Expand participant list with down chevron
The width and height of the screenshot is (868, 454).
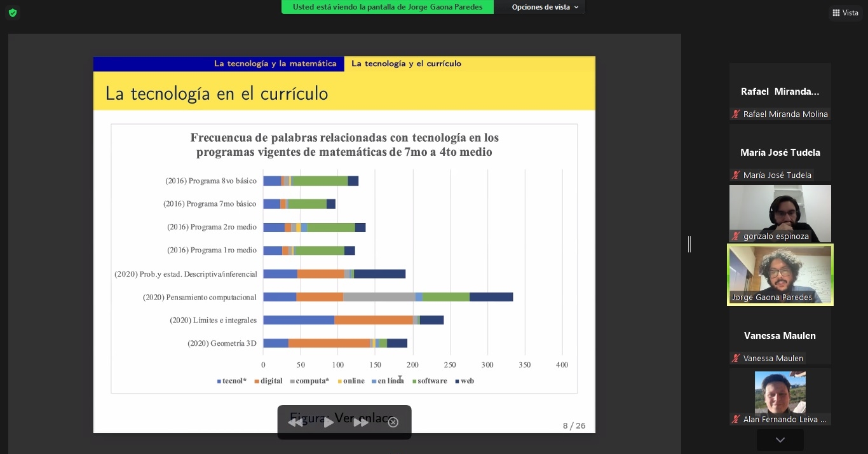point(780,440)
